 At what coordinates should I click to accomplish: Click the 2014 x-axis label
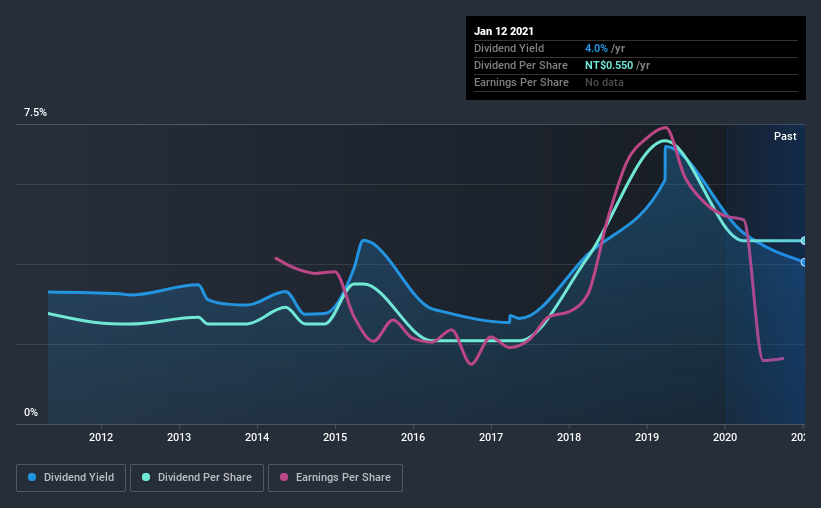257,437
